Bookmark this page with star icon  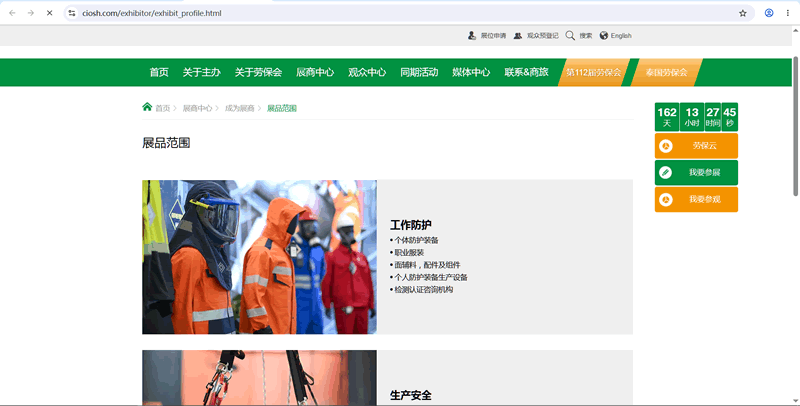[x=742, y=13]
